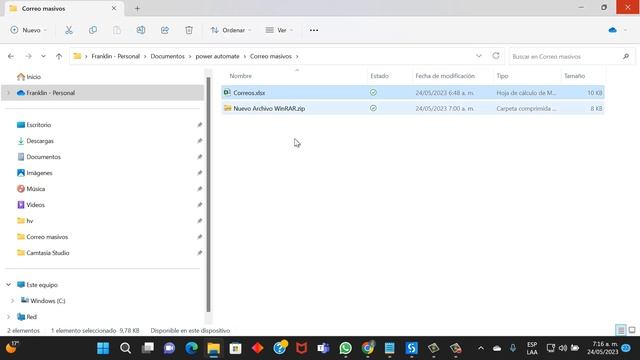Click the Cut scissors icon
Screen dimensions: 640x360
[69, 30]
